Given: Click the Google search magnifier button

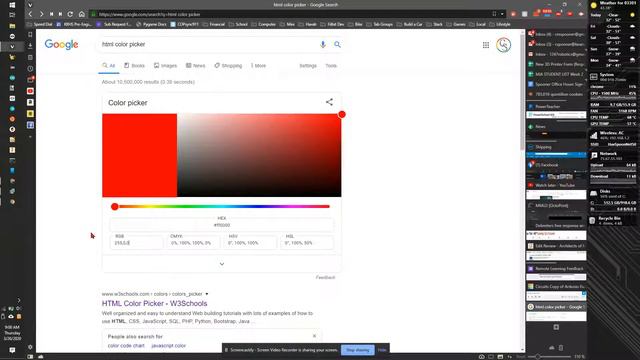Looking at the screenshot, I should pyautogui.click(x=337, y=44).
